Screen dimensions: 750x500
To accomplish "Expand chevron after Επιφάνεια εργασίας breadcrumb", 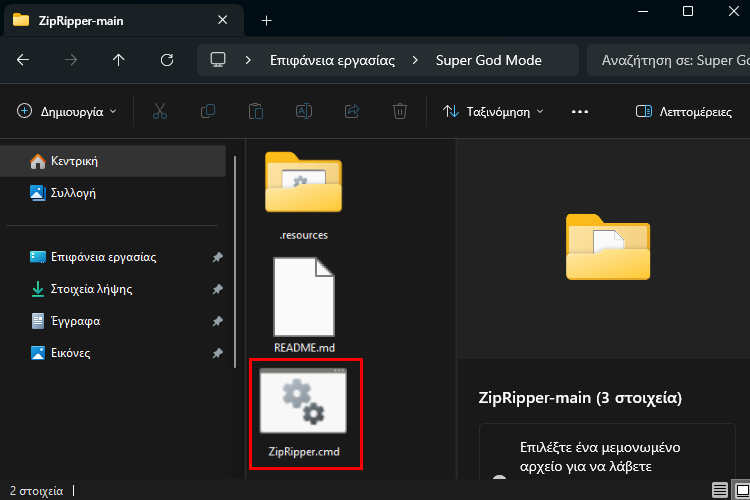I will click(415, 60).
